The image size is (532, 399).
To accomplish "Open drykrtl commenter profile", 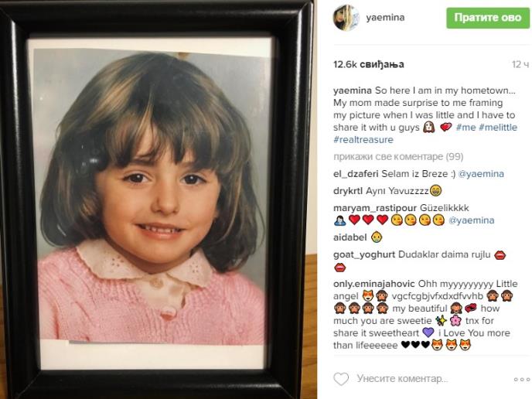I will tap(348, 191).
